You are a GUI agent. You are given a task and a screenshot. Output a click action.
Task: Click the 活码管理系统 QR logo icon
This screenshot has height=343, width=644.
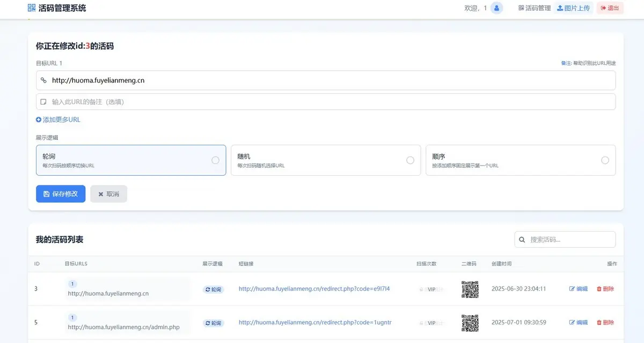(31, 8)
